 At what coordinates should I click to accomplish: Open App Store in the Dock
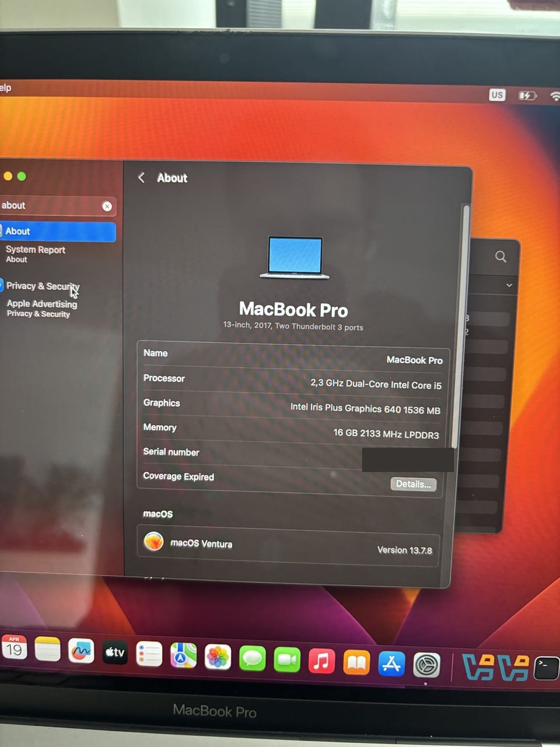point(391,664)
